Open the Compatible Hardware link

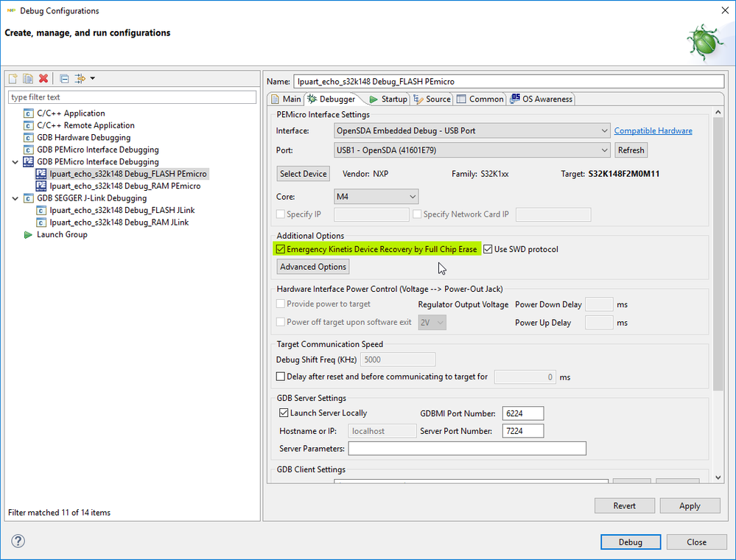653,131
